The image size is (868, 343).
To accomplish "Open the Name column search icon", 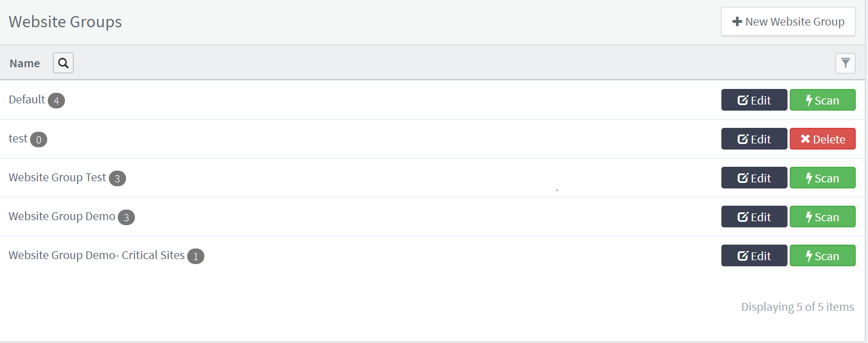I will point(63,63).
